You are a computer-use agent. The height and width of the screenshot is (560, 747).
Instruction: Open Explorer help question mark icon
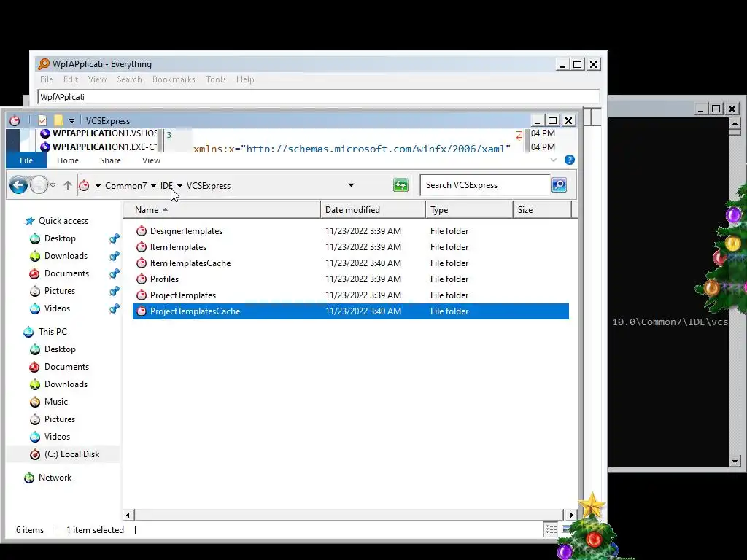coord(569,160)
